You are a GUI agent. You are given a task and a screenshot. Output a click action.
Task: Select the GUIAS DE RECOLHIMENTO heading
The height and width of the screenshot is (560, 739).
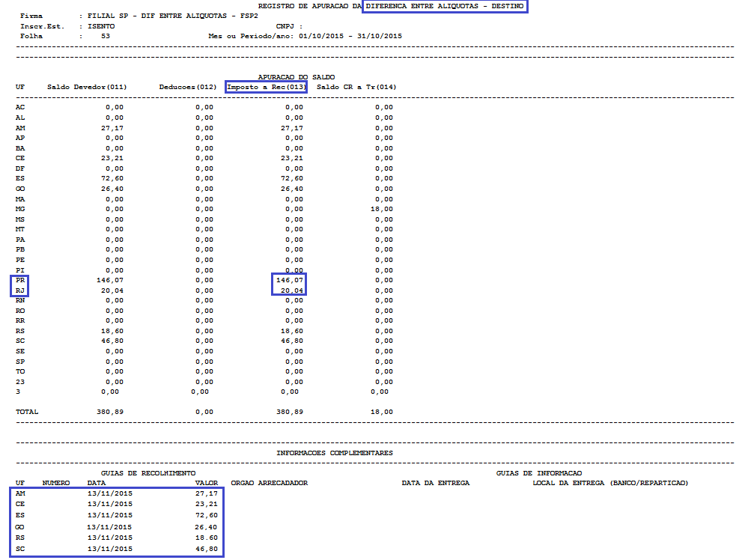[x=148, y=473]
